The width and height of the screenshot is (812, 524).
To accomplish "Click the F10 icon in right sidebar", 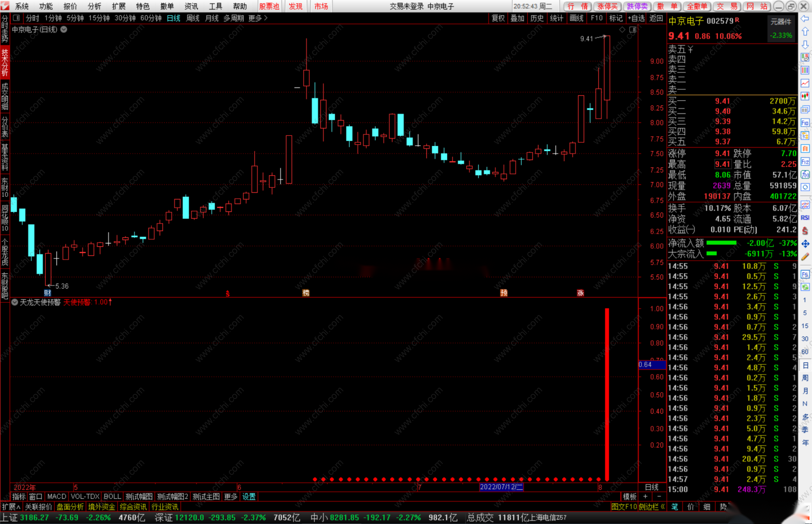I will [x=805, y=123].
